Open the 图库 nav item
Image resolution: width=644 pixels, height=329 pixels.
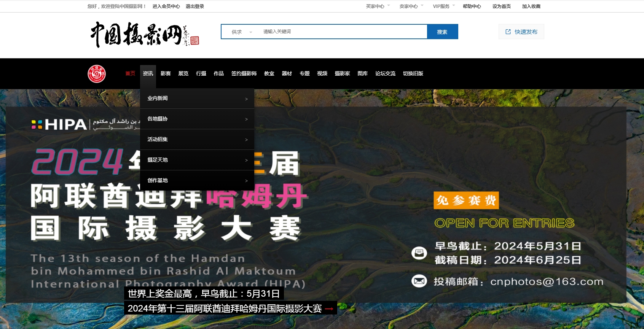click(x=363, y=74)
